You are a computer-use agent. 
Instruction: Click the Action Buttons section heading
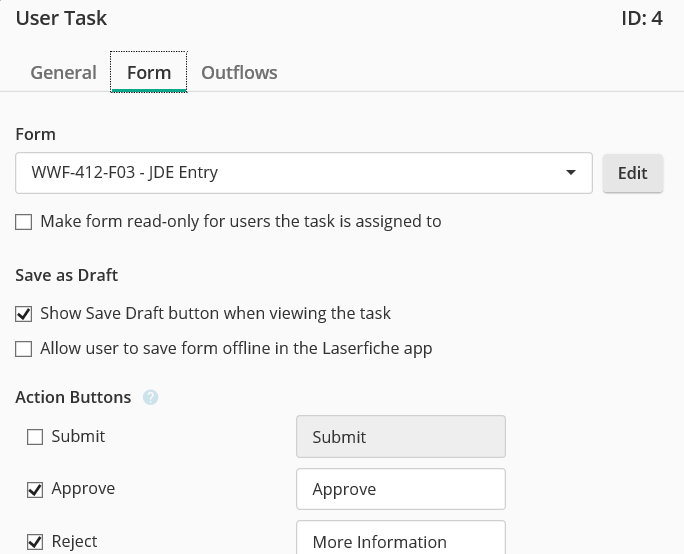(x=73, y=398)
